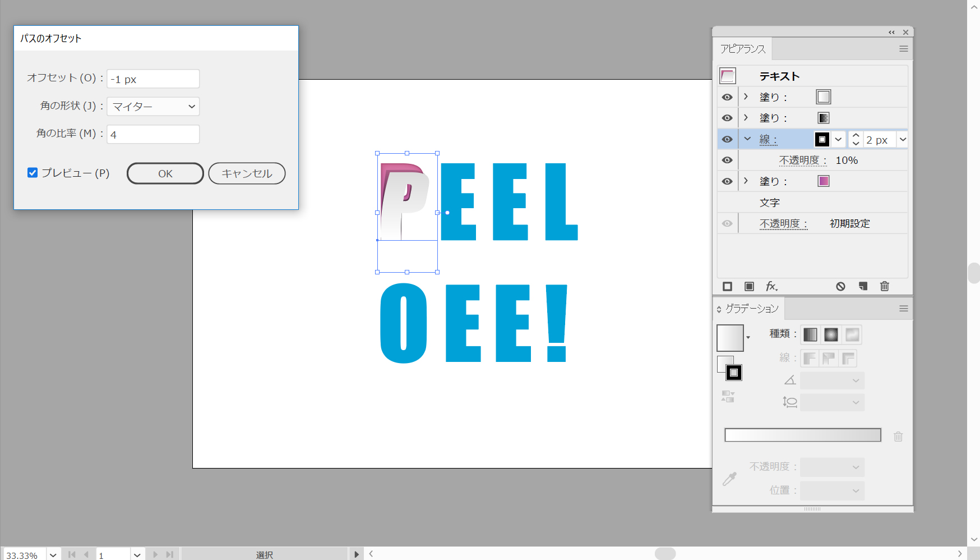
Task: Uncheck the プレビュー checkbox
Action: pos(33,173)
